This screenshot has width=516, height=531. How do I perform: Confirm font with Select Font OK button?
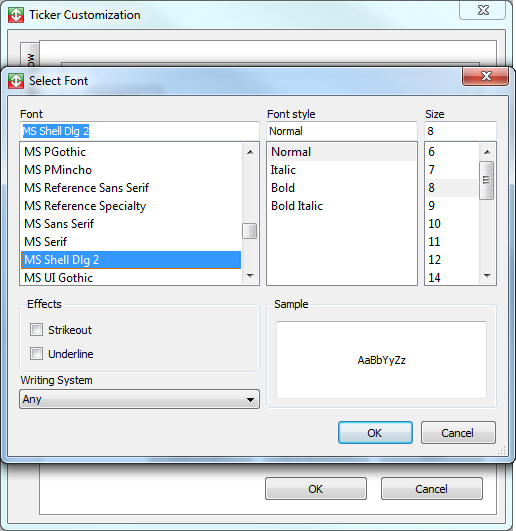click(x=375, y=433)
